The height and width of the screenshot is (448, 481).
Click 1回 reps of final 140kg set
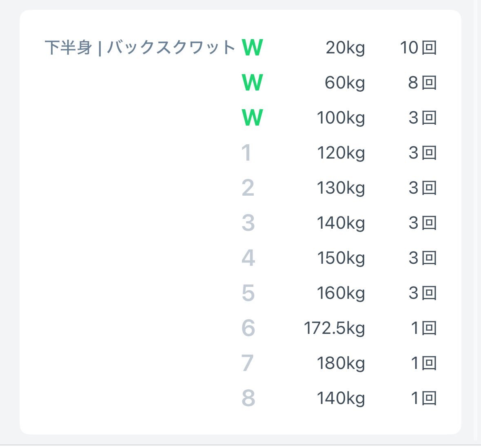(x=423, y=398)
